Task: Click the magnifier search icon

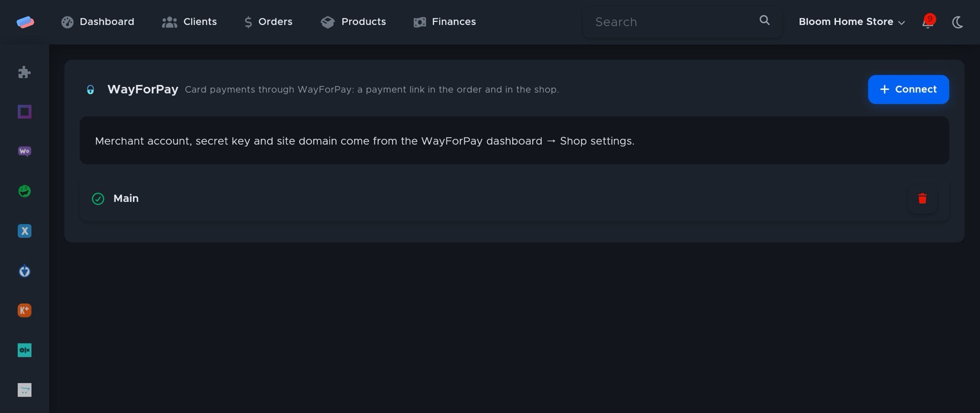Action: click(764, 20)
